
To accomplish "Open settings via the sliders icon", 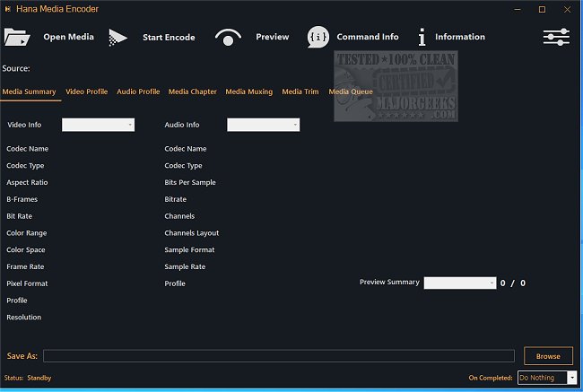I will coord(556,37).
